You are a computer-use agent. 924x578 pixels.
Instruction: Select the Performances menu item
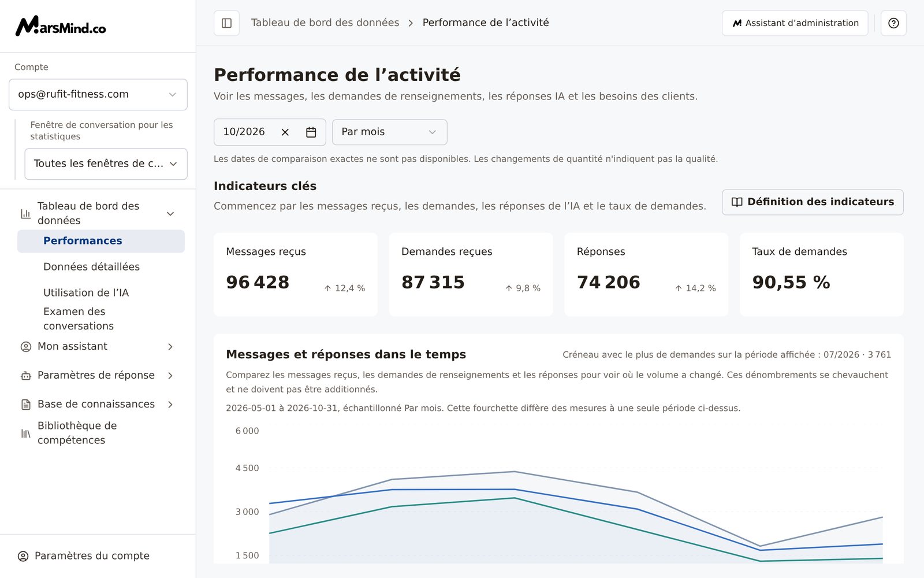point(101,241)
